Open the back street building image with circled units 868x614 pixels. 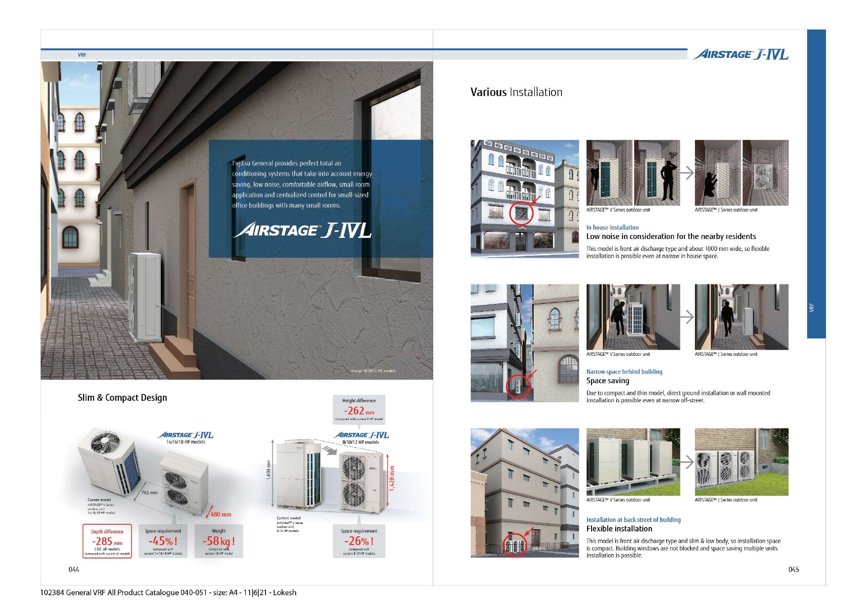coord(525,493)
